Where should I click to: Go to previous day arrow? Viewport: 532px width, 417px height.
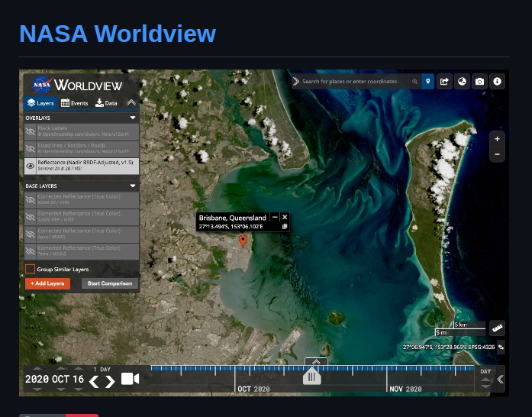[x=94, y=381]
